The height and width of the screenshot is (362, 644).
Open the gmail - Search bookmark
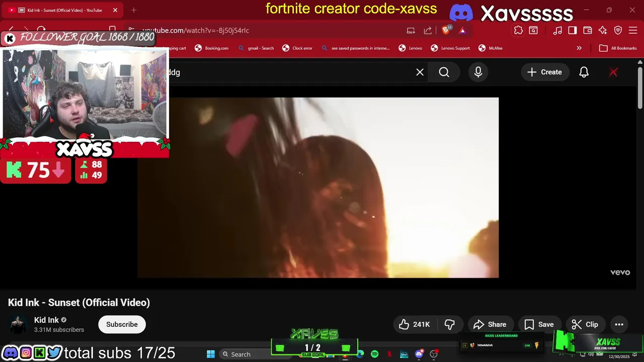[256, 48]
